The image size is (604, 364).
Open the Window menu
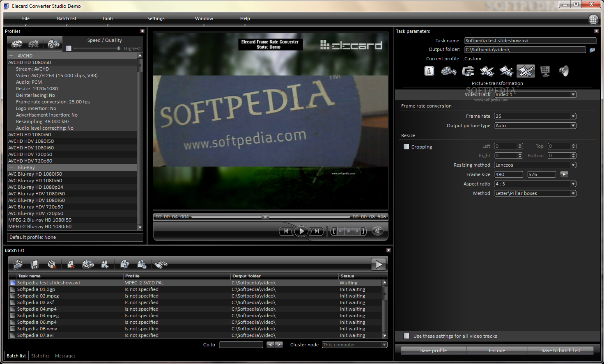204,18
